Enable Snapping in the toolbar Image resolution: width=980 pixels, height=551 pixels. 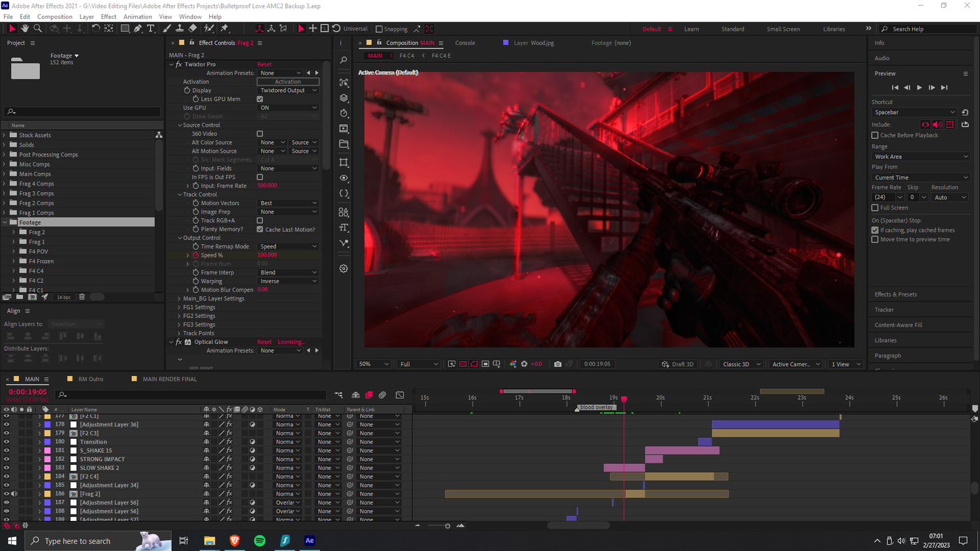point(379,29)
